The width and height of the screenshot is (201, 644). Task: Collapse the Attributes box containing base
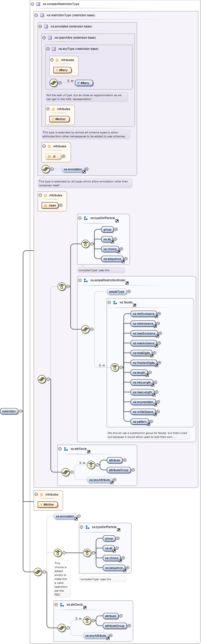pyautogui.click(x=40, y=195)
